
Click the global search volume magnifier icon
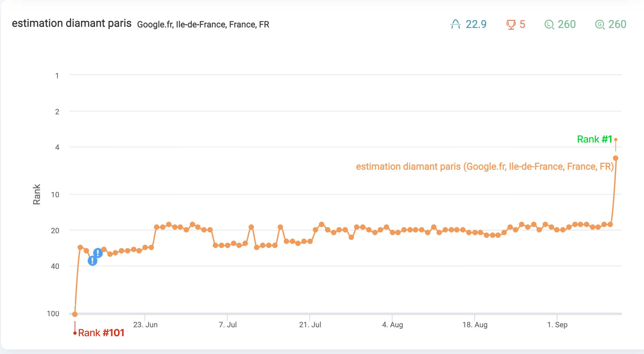click(600, 24)
